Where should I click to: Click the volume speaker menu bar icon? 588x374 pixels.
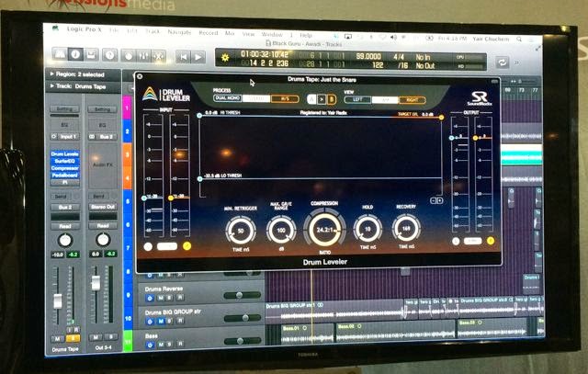[393, 37]
